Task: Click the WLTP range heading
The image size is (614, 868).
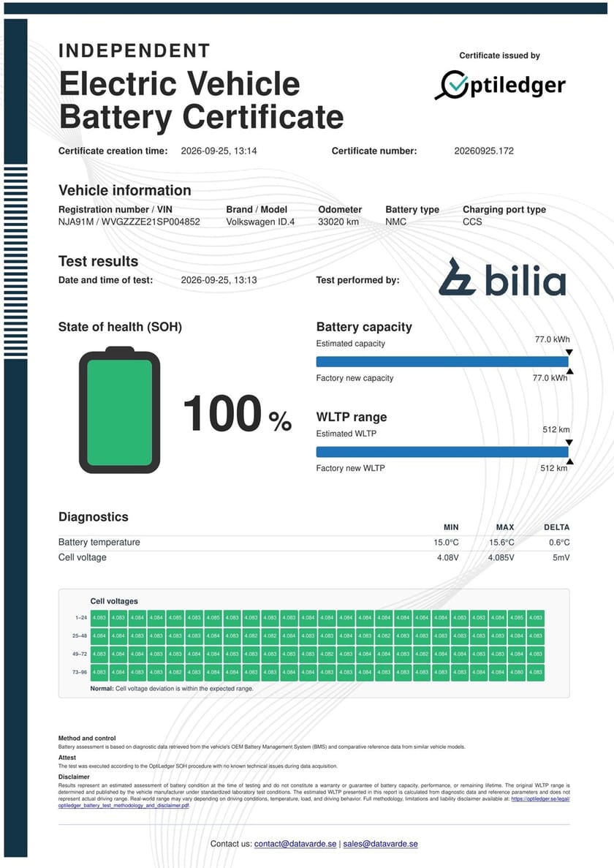Action: pos(352,417)
